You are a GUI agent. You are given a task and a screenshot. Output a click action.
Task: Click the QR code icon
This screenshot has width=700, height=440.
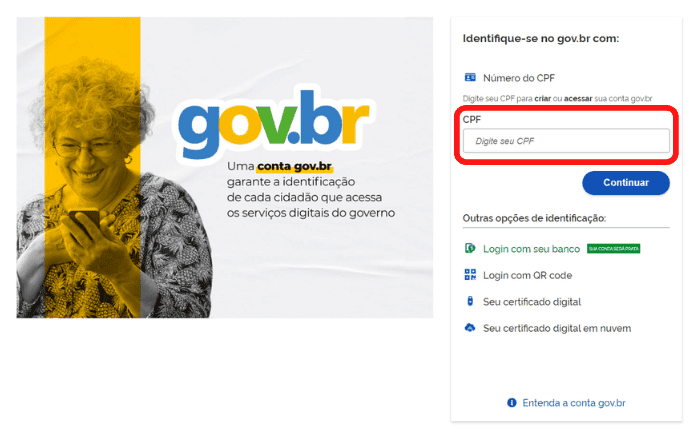pos(470,274)
